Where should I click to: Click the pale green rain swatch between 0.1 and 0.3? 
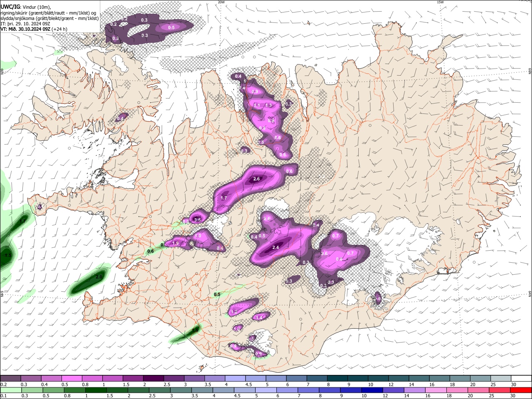pos(10,390)
